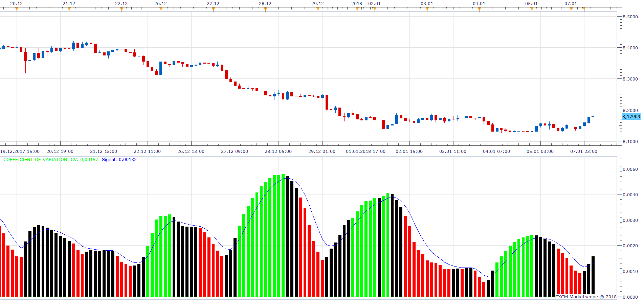644x300 pixels.
Task: Click the orange day marker under 20.12
Action: click(x=17, y=9)
